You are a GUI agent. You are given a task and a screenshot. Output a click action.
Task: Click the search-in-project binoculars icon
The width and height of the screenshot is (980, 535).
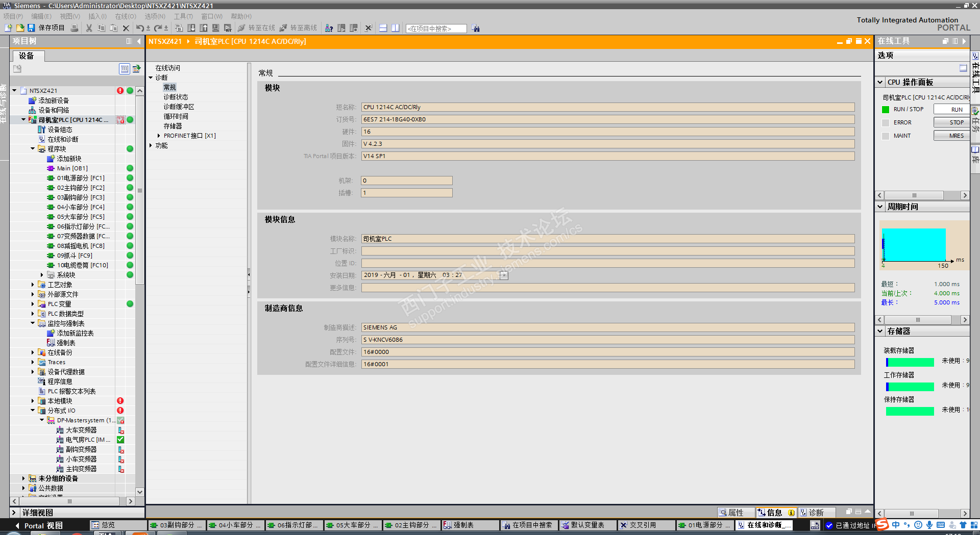(476, 29)
